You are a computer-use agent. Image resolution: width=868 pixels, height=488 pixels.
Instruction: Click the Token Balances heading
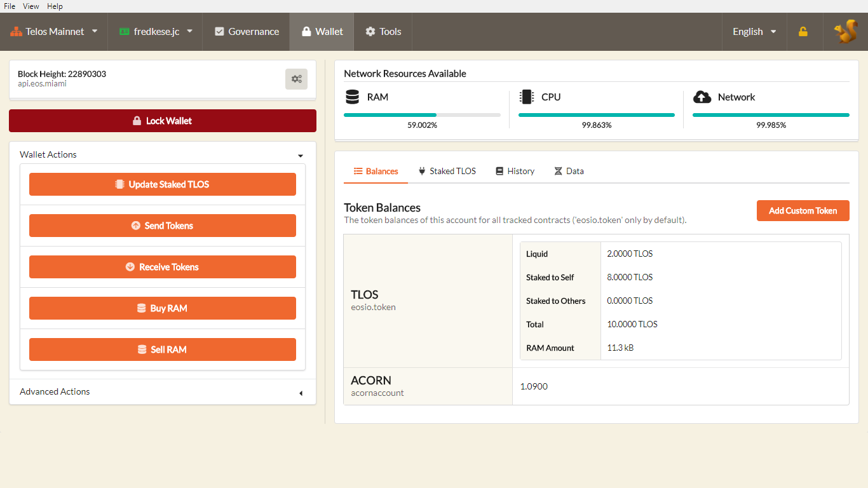382,208
